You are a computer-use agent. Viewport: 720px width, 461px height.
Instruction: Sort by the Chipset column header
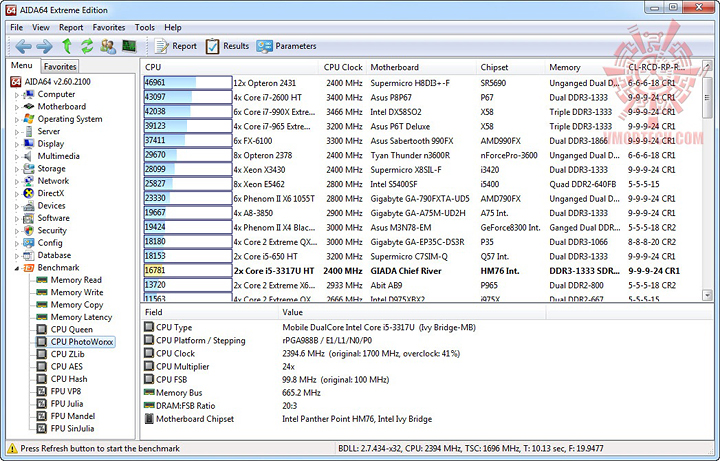coord(511,67)
